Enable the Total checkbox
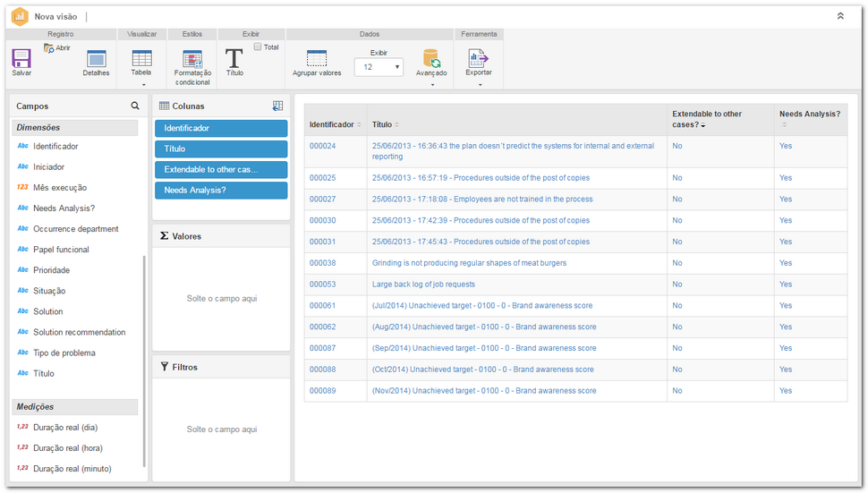 coord(258,47)
